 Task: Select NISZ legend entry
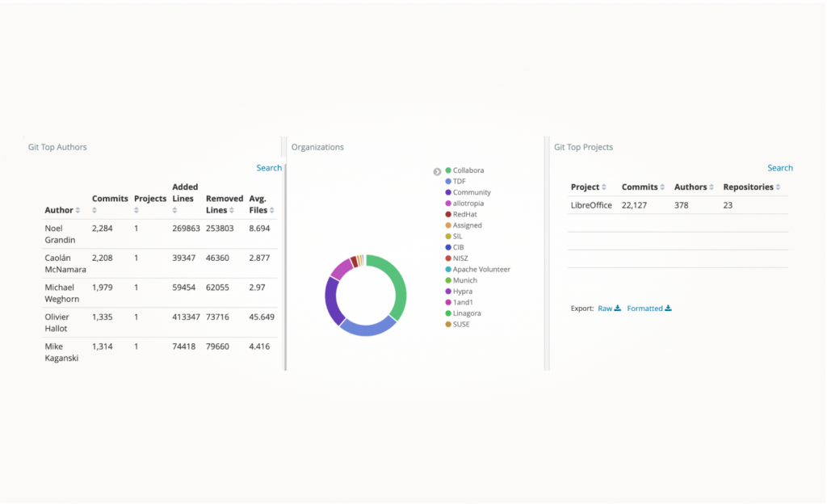point(457,258)
